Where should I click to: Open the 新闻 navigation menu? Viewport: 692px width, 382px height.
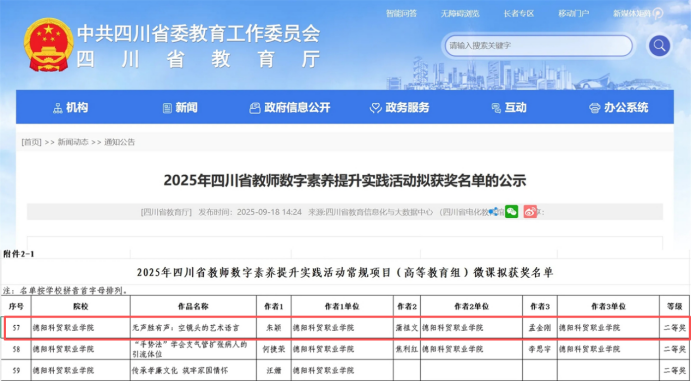point(180,108)
